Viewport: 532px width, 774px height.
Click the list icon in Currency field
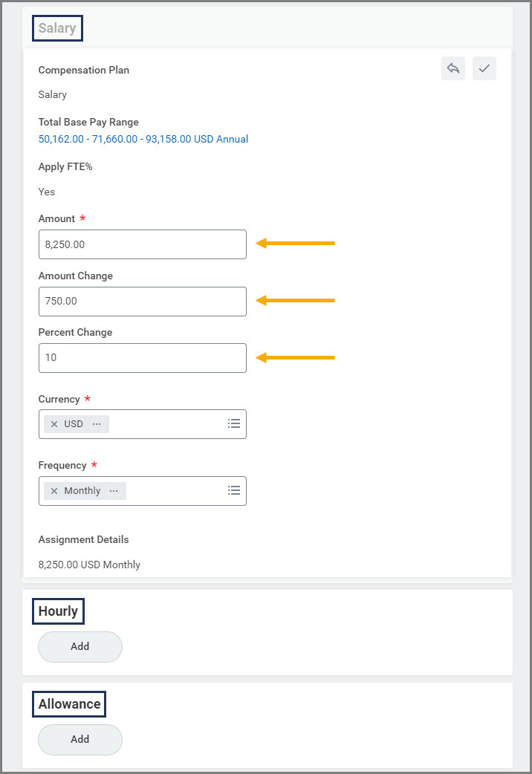coord(234,423)
